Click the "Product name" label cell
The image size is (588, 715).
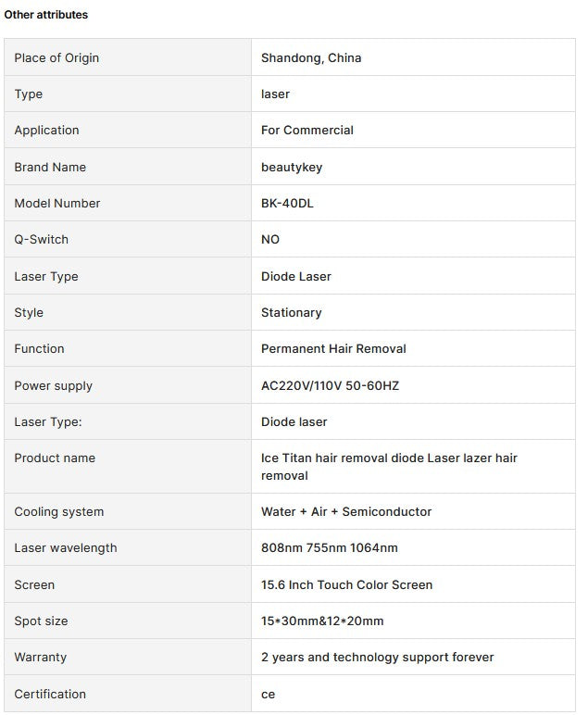pos(55,458)
